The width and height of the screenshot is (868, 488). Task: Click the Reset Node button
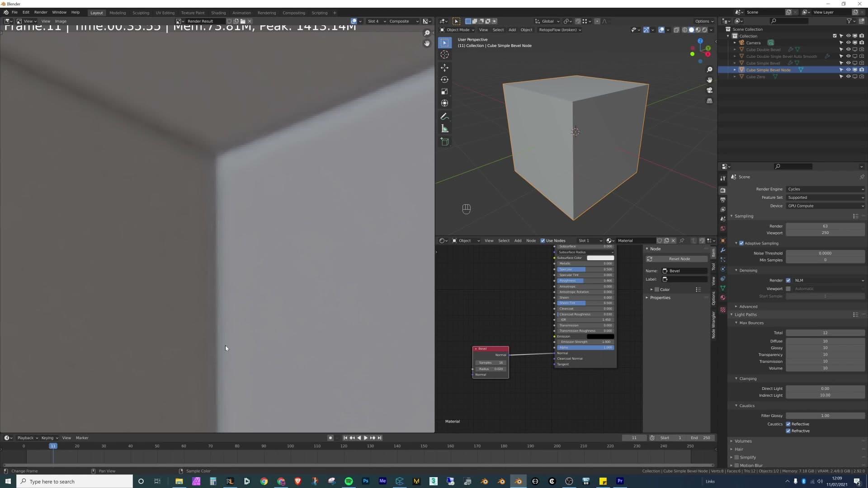pyautogui.click(x=676, y=259)
